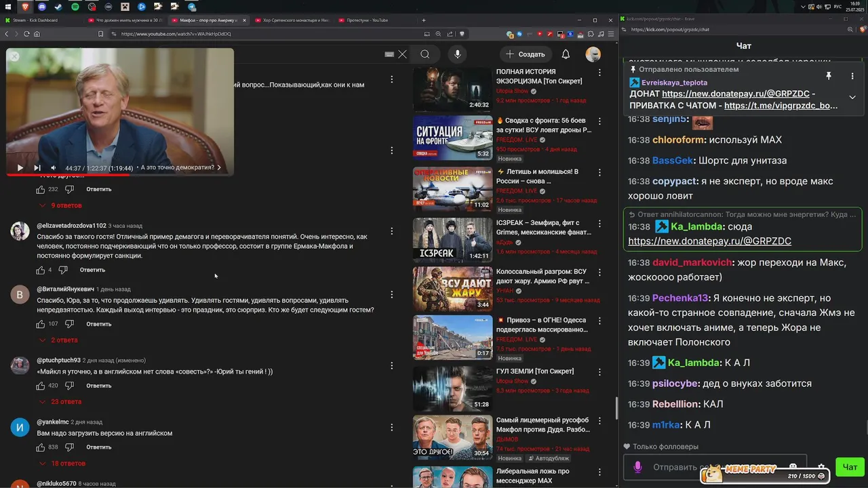
Task: Mute the mini player volume
Action: click(x=54, y=167)
